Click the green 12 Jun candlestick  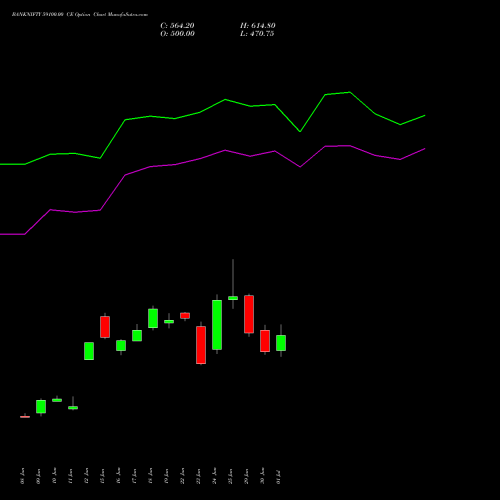click(89, 351)
